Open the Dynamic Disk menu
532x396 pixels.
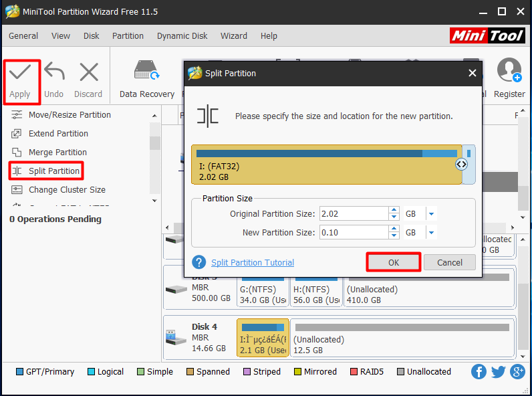182,35
